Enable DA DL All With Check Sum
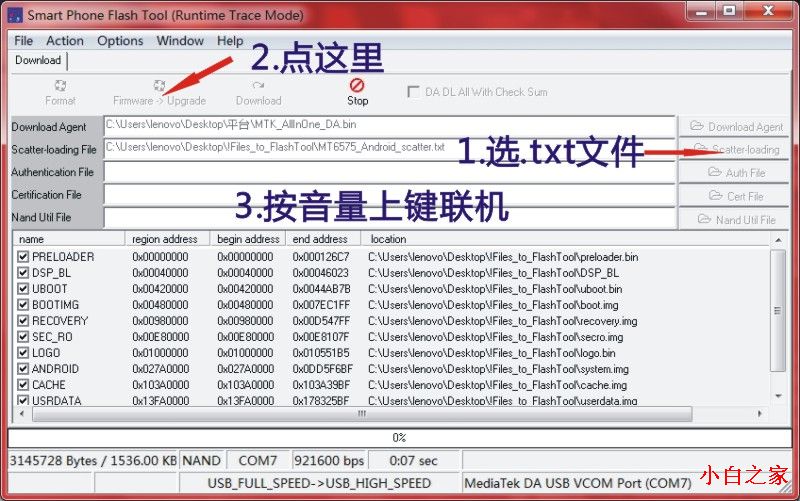800x501 pixels. (413, 92)
